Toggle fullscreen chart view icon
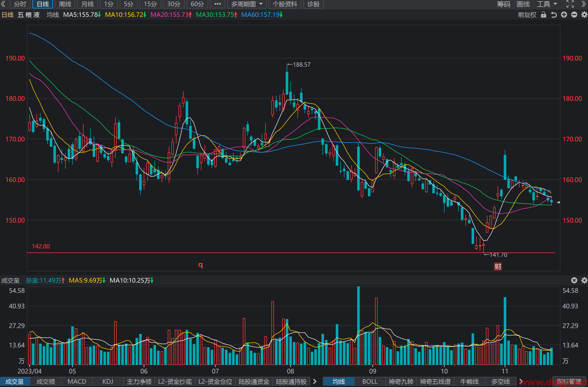This screenshot has height=387, width=588. pyautogui.click(x=570, y=4)
